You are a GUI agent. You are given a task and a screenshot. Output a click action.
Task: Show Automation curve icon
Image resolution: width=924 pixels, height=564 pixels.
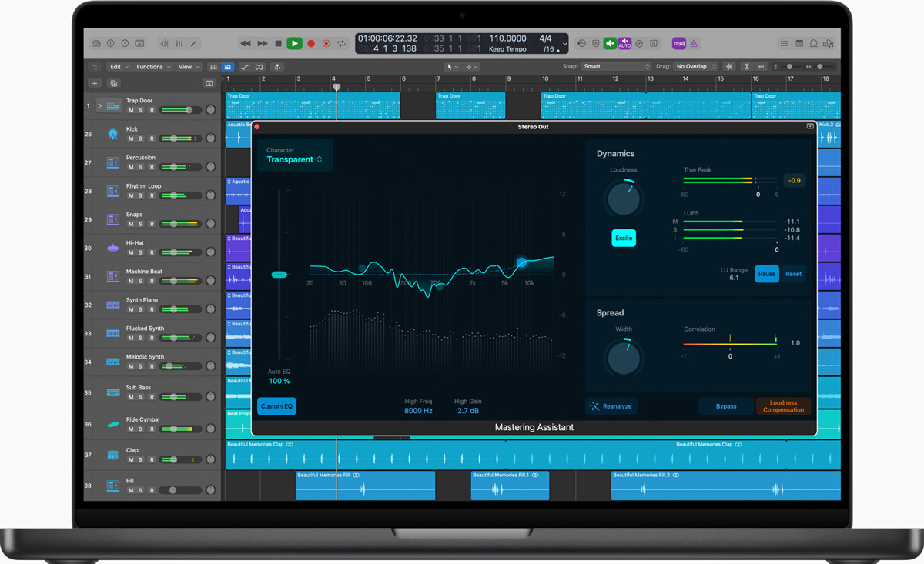tap(245, 67)
